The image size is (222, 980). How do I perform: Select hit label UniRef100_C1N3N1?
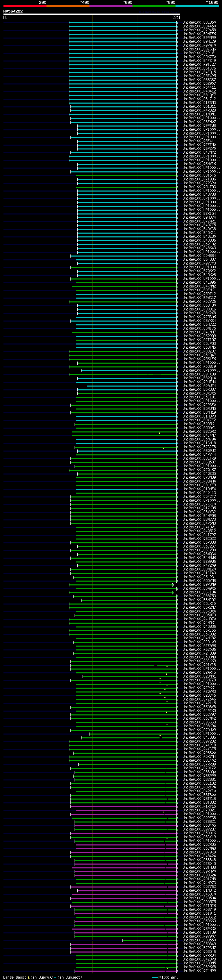click(x=199, y=114)
